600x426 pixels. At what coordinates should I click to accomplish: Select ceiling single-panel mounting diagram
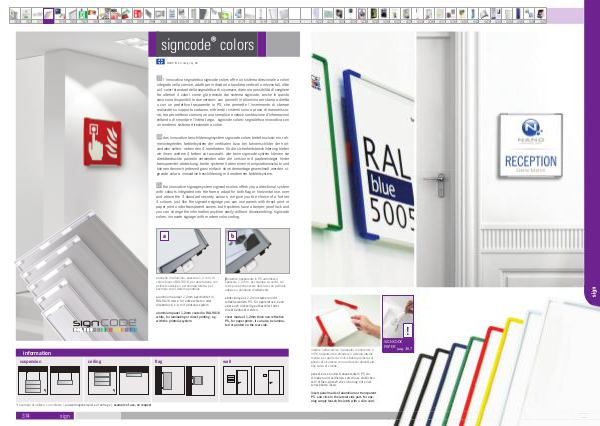coord(134,380)
